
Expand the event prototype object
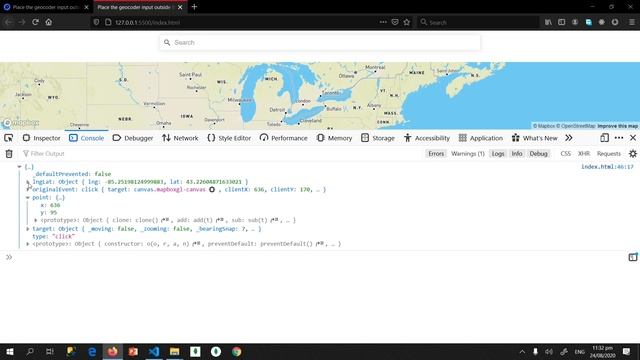28,244
